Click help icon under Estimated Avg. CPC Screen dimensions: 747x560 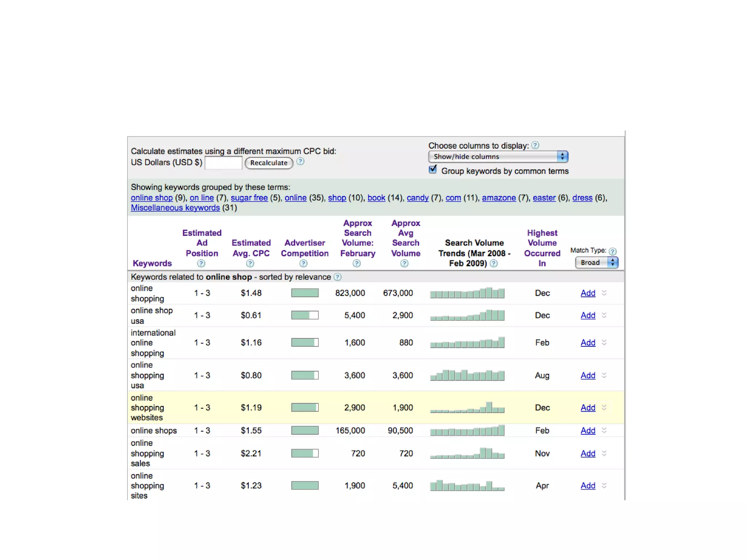(x=250, y=264)
